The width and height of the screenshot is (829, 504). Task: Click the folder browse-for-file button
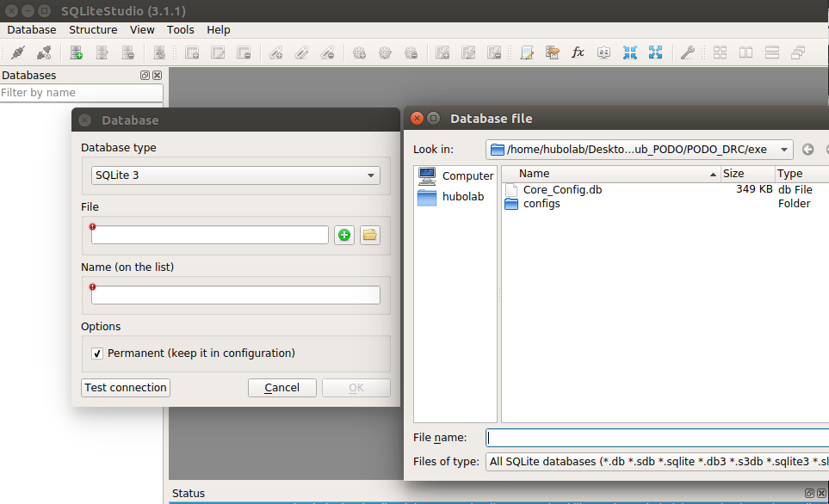click(x=370, y=235)
